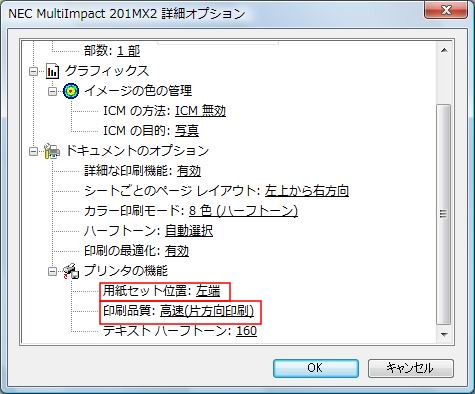
Task: Select テキスト ハーフトーン value 160
Action: tap(246, 331)
